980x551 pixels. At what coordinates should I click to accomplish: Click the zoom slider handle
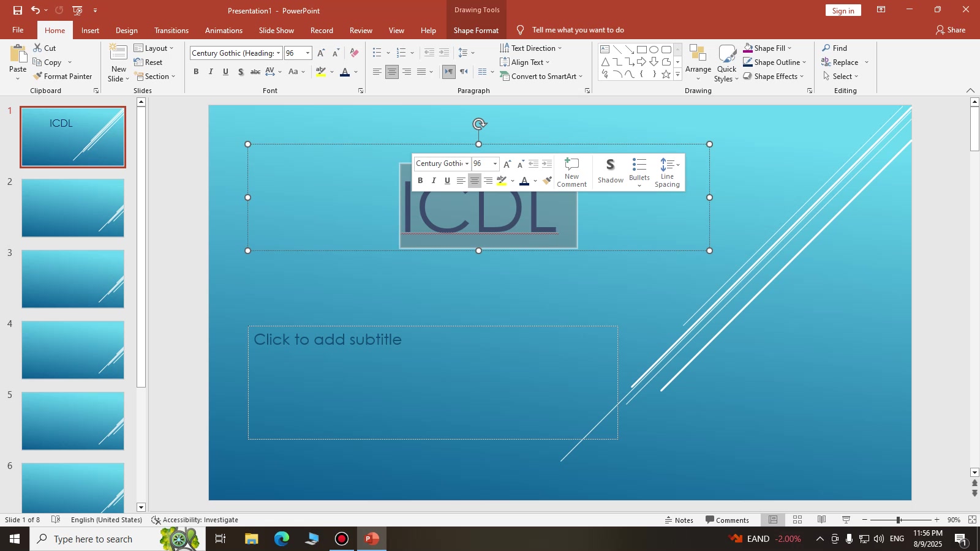pos(899,520)
